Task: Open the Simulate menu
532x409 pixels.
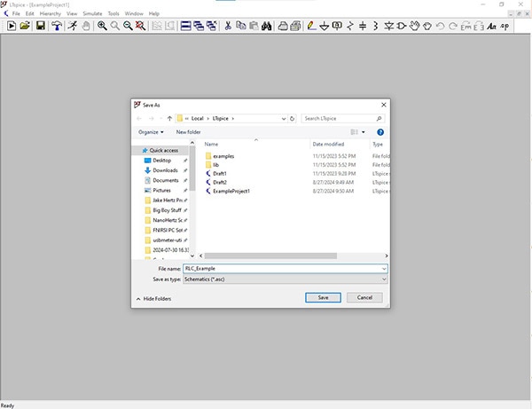Action: [91, 14]
